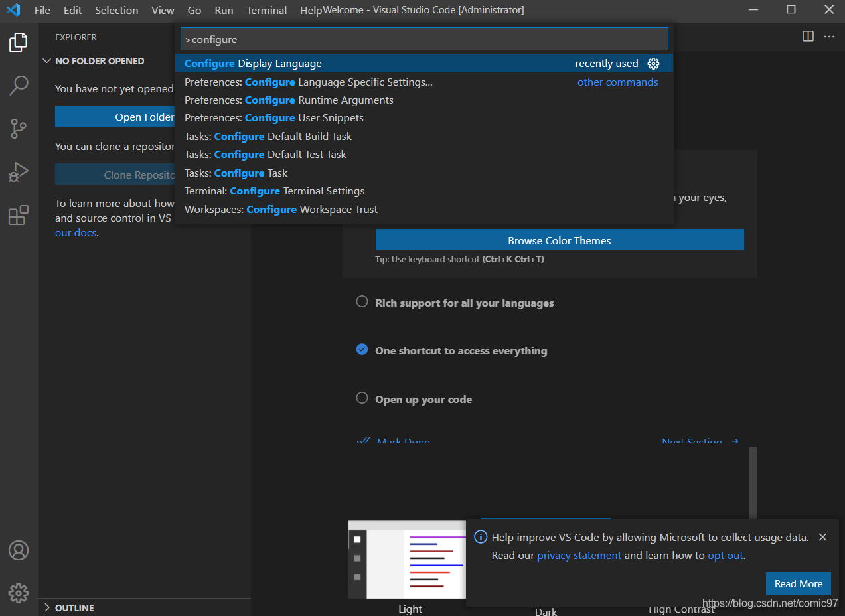Click the Split Editor Right icon
The height and width of the screenshot is (616, 845).
[808, 37]
